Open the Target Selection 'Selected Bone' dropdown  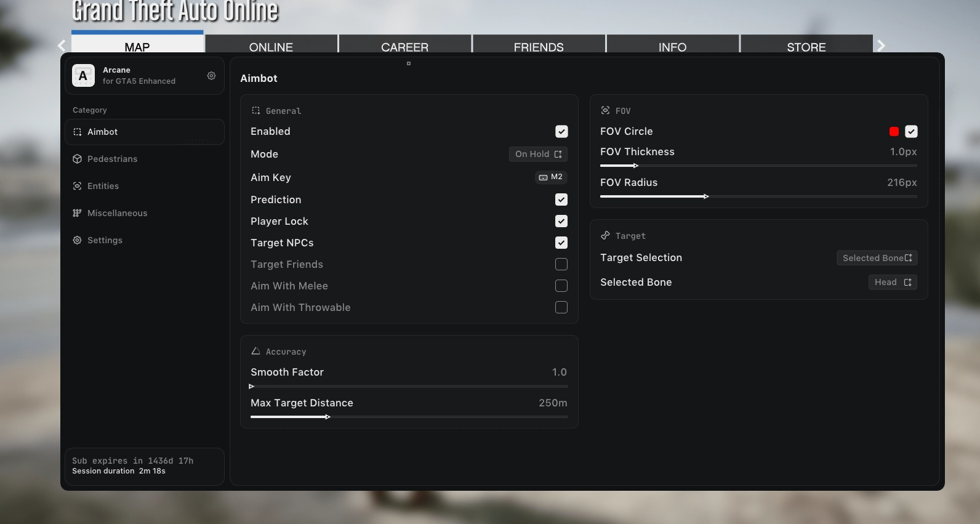877,258
